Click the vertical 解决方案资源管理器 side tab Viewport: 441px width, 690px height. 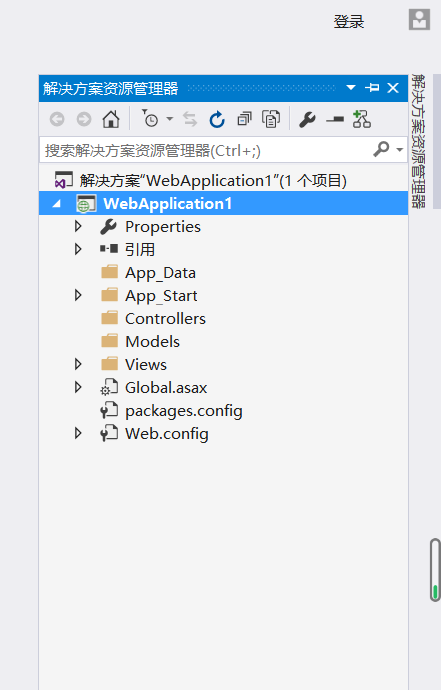418,141
